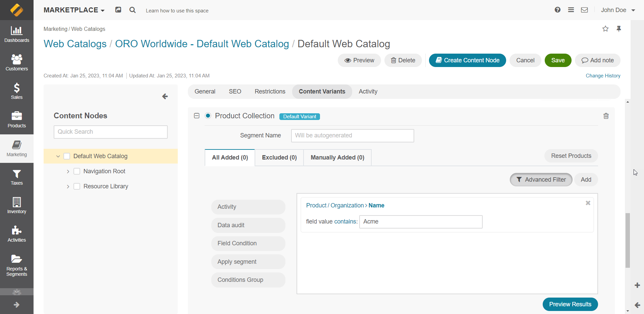
Task: Click the Segment Name input field
Action: click(353, 136)
